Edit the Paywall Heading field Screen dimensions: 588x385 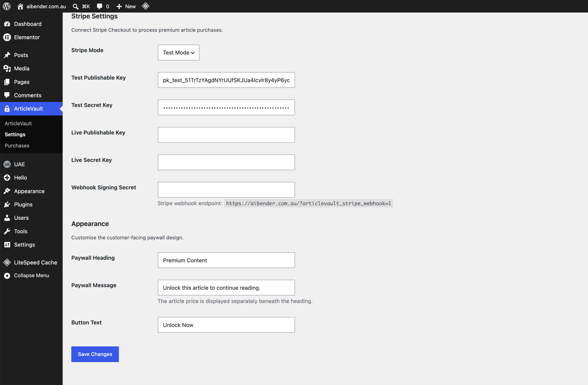click(x=226, y=260)
